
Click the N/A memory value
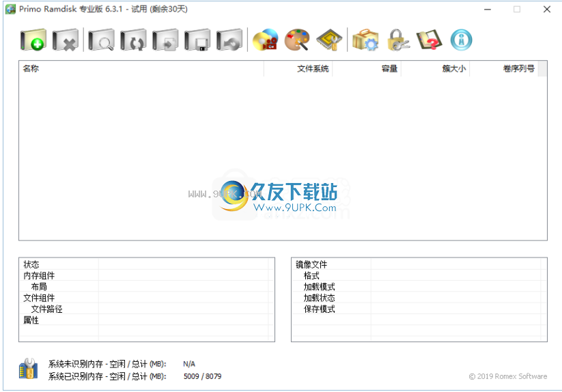(189, 364)
